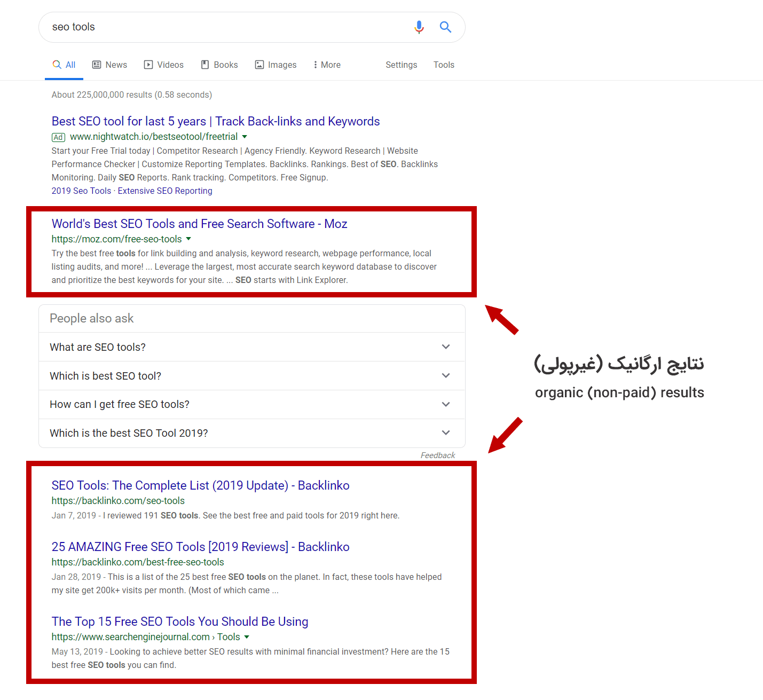The width and height of the screenshot is (763, 700).
Task: Click the magnifying glass search button
Action: click(445, 27)
